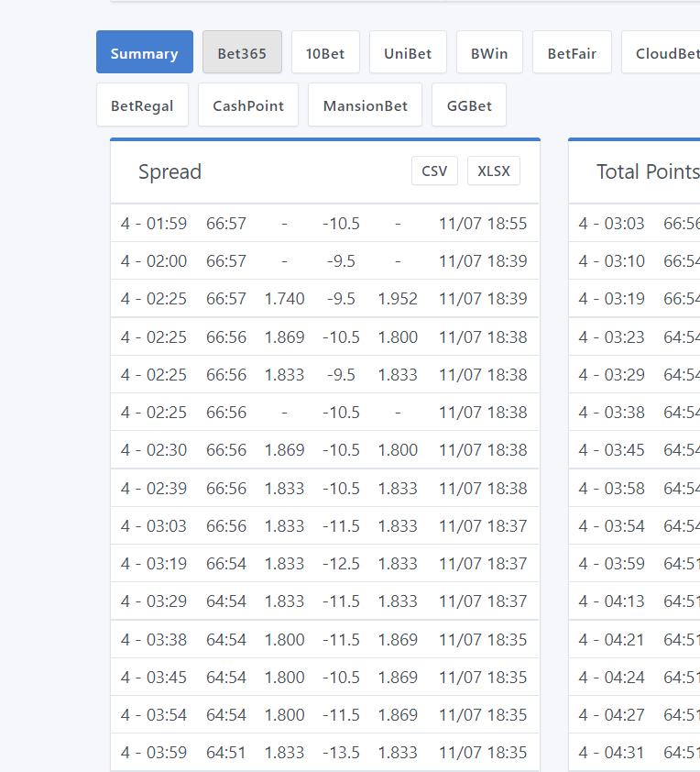The image size is (700, 772).
Task: Click the Spread panel heading
Action: [x=170, y=172]
